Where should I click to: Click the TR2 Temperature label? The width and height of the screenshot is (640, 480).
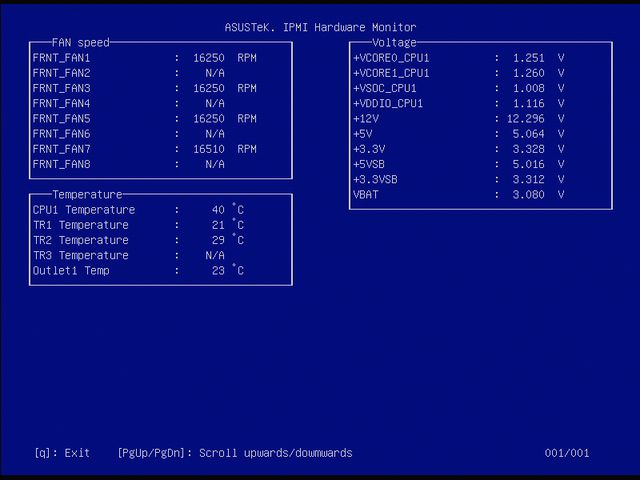81,240
